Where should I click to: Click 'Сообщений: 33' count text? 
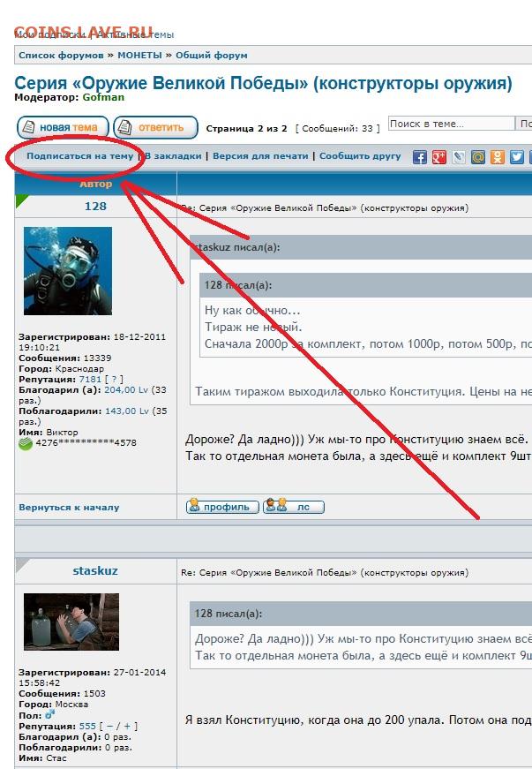[x=338, y=129]
